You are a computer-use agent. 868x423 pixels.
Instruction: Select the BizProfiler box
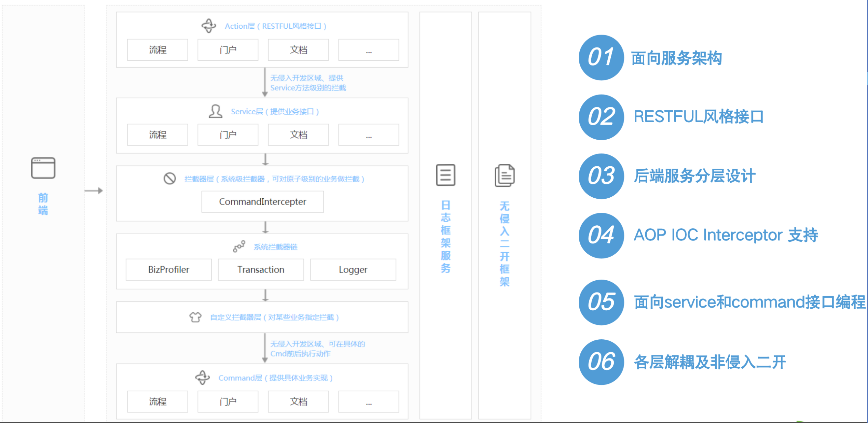[168, 270]
